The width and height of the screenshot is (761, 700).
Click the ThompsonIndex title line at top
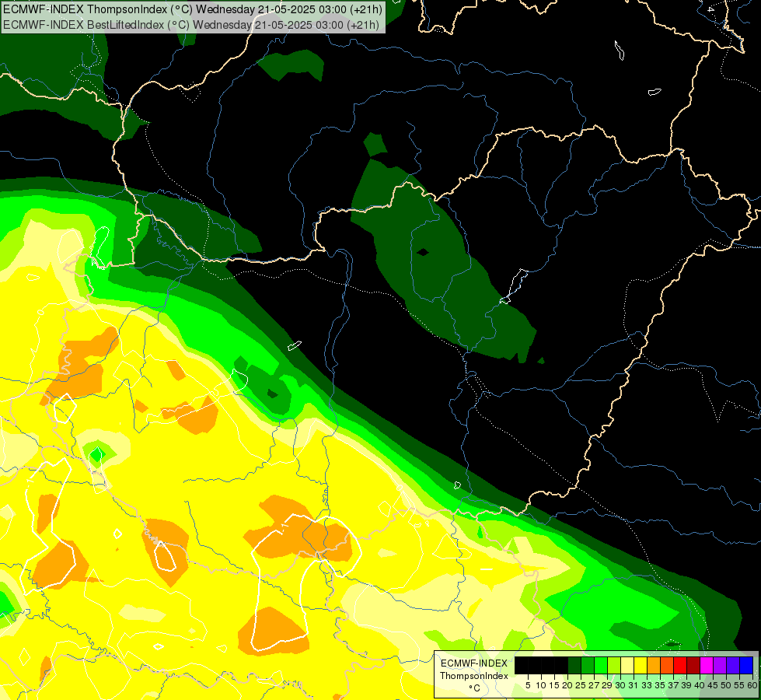pos(193,9)
